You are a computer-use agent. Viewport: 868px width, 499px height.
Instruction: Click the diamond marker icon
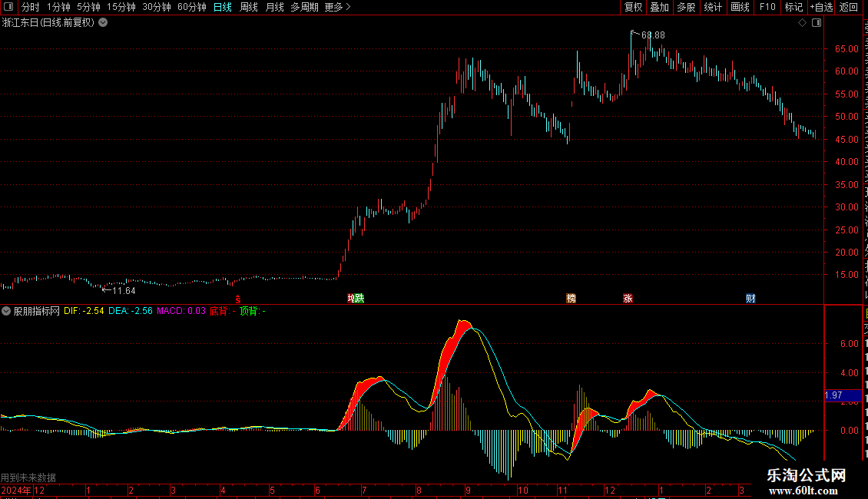[802, 23]
